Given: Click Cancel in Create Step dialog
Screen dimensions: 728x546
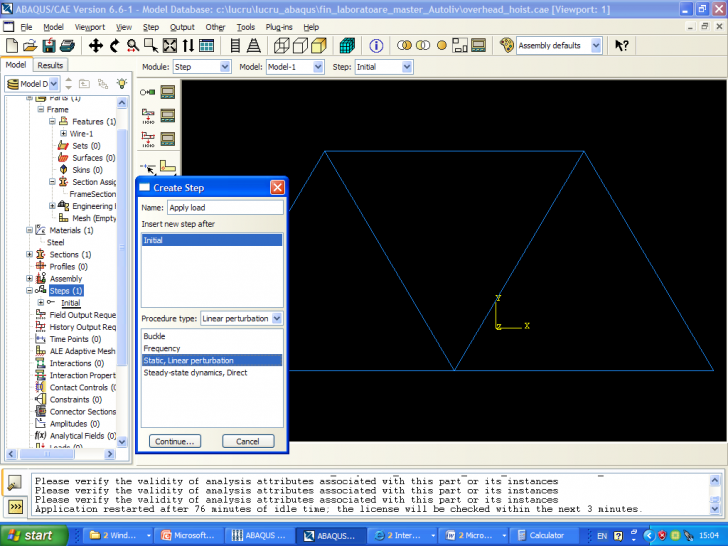Looking at the screenshot, I should 247,441.
